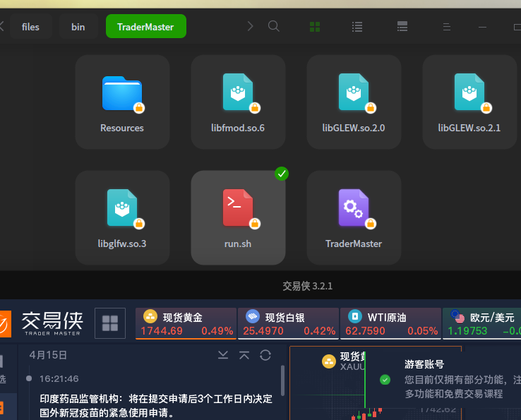Click the 交易侠 3.2.1 window title
This screenshot has width=521, height=420.
pos(307,286)
